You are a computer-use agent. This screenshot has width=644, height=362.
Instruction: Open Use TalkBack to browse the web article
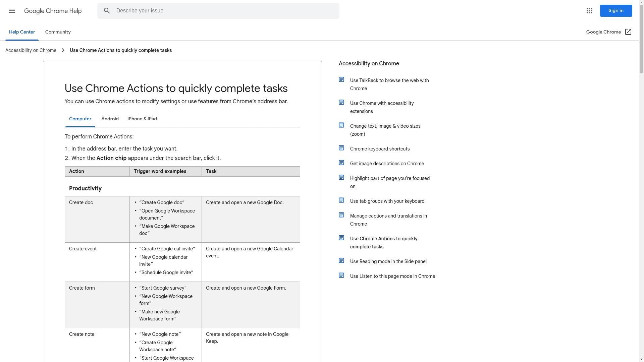389,84
